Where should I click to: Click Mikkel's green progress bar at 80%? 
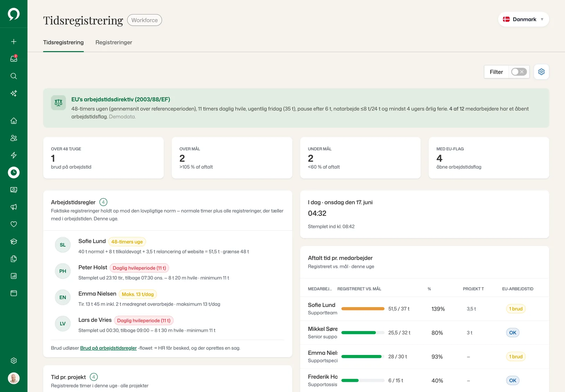point(363,333)
